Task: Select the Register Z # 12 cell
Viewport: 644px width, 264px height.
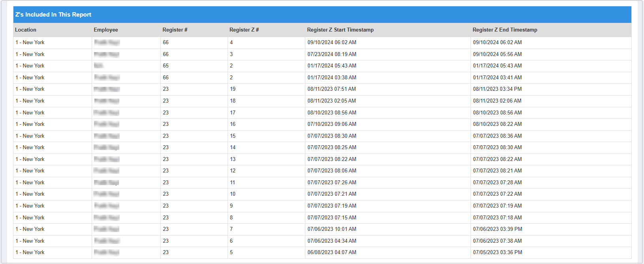Action: pos(233,171)
